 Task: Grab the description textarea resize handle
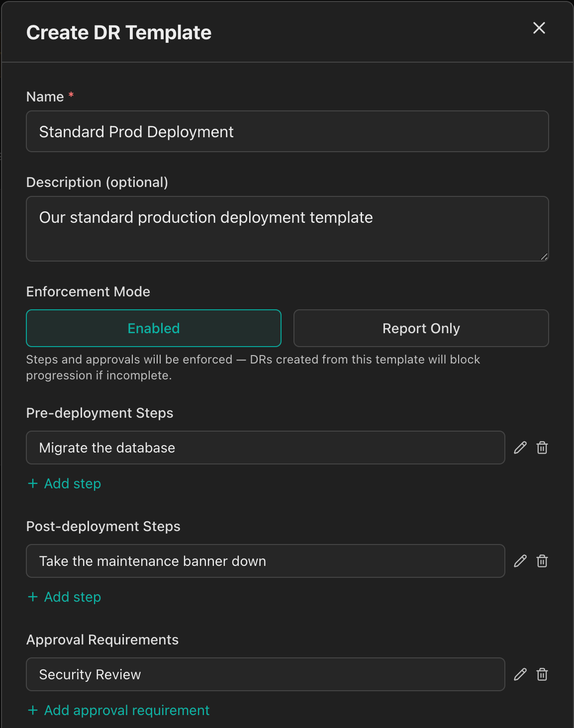pos(544,257)
